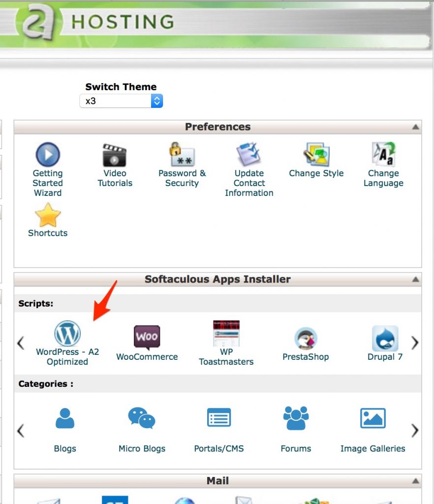Click the Change Language link text
This screenshot has height=504, width=434.
[x=383, y=178]
